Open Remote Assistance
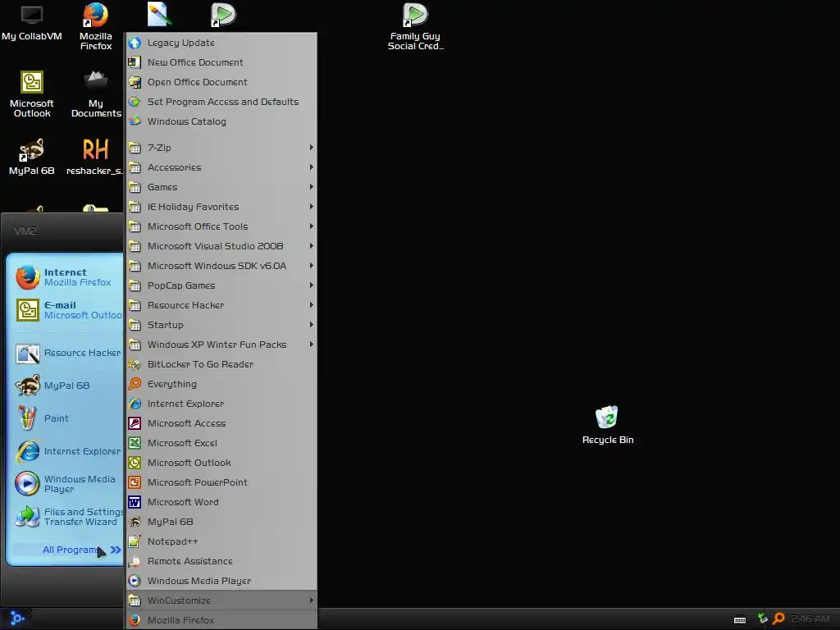Screen dimensions: 840x630 (x=221, y=561)
